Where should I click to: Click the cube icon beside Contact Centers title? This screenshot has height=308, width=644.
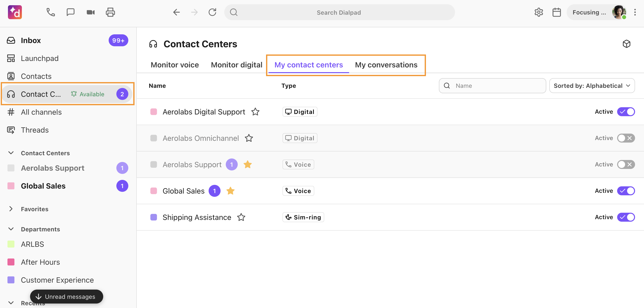tap(626, 44)
